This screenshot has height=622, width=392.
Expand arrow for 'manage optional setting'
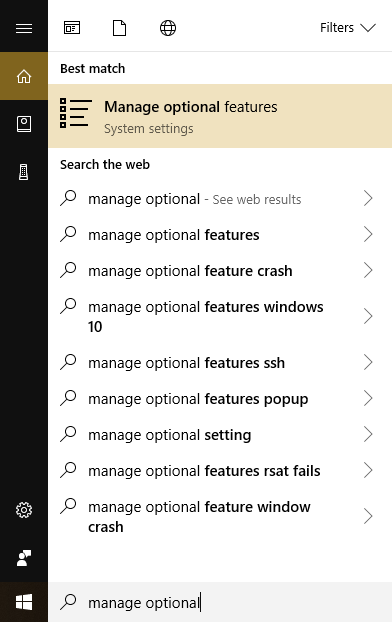coord(368,434)
